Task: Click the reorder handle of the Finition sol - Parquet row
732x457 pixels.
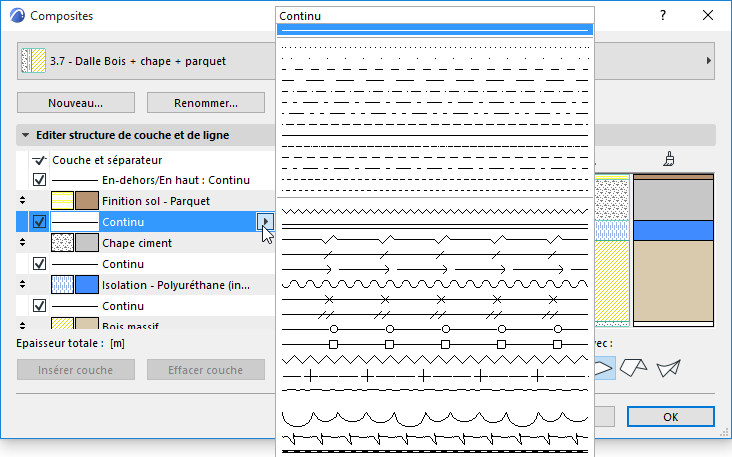Action: [22, 201]
